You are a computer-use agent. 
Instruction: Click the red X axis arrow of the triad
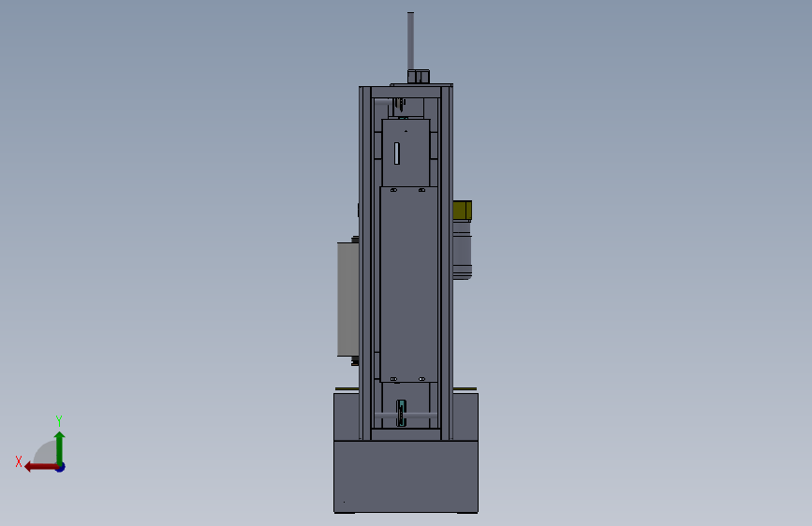tap(41, 467)
